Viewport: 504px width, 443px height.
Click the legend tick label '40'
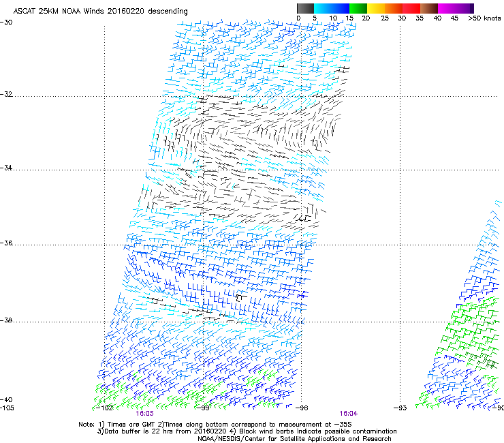click(x=437, y=18)
